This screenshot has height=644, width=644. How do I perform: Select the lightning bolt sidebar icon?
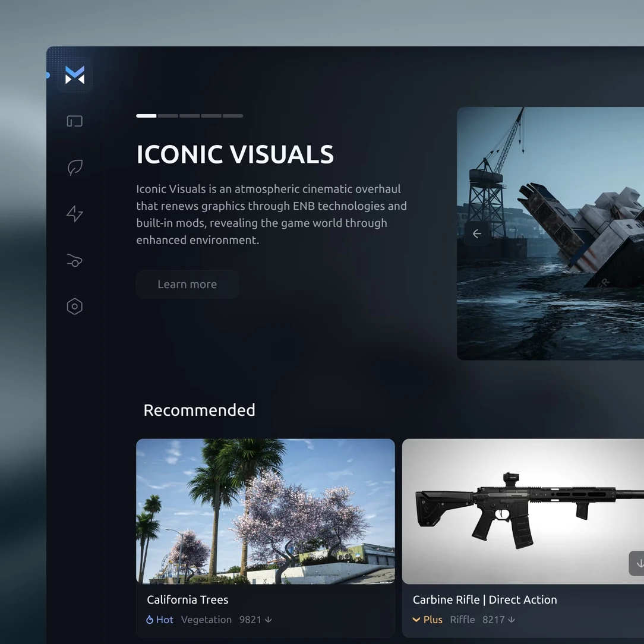tap(75, 213)
